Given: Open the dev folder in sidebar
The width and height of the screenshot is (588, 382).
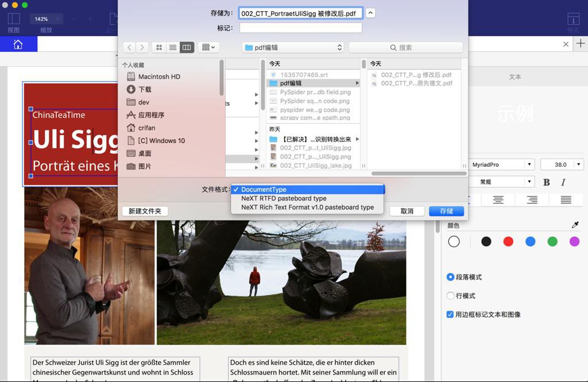Looking at the screenshot, I should point(144,102).
